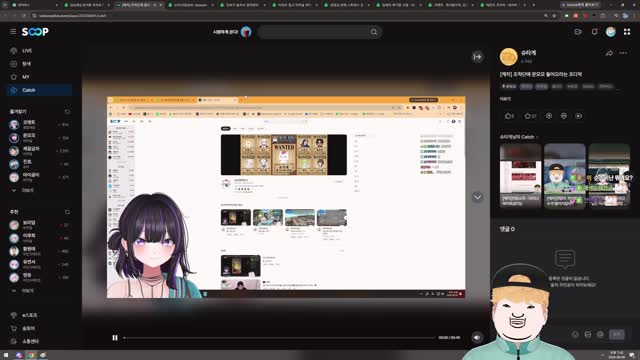Viewport: 640px width, 360px height.
Task: Open the three-dots more options menu
Action: pos(623,53)
